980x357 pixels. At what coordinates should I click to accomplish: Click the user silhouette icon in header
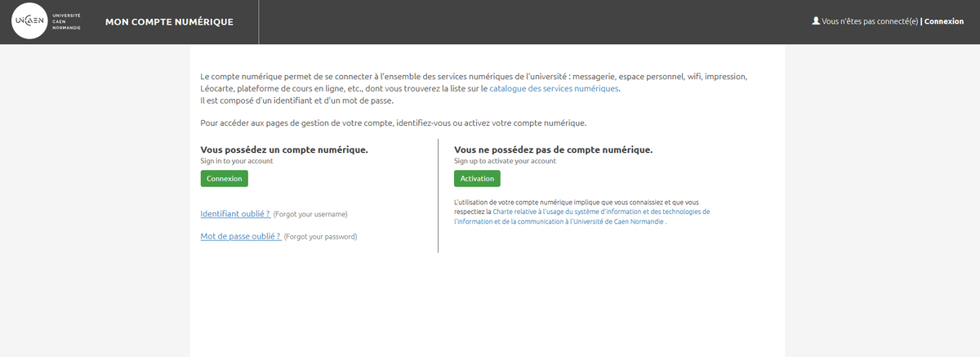pyautogui.click(x=816, y=20)
